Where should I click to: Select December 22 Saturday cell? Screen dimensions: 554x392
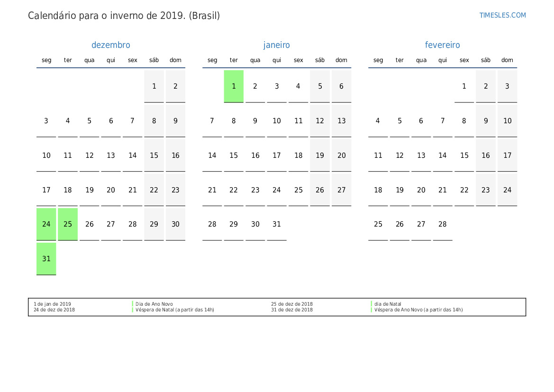[x=154, y=190]
